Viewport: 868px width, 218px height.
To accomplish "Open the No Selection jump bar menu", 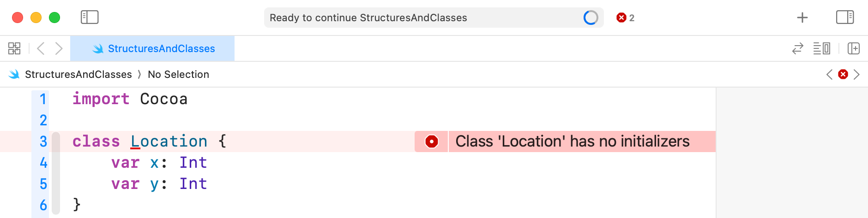I will coord(178,74).
